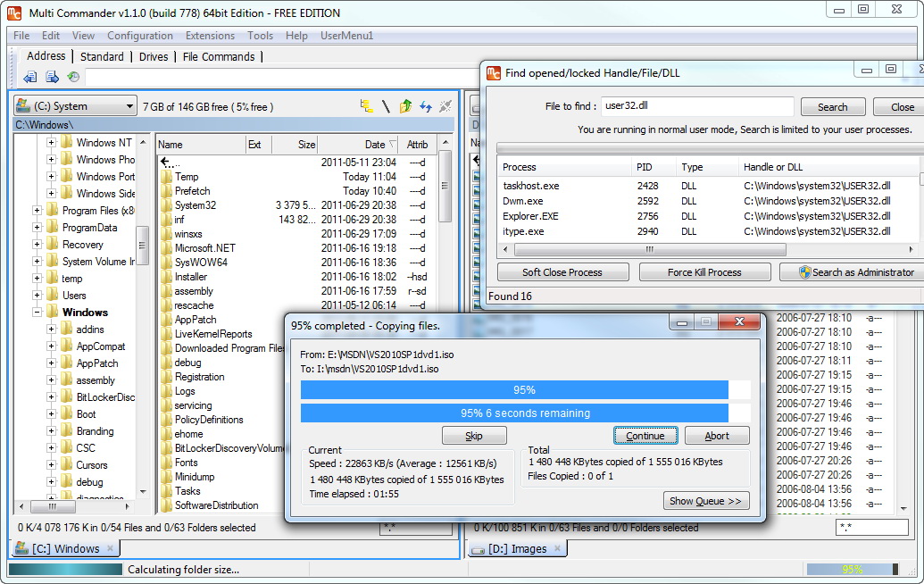Click the Installer folder icon
This screenshot has height=584, width=924.
[165, 277]
